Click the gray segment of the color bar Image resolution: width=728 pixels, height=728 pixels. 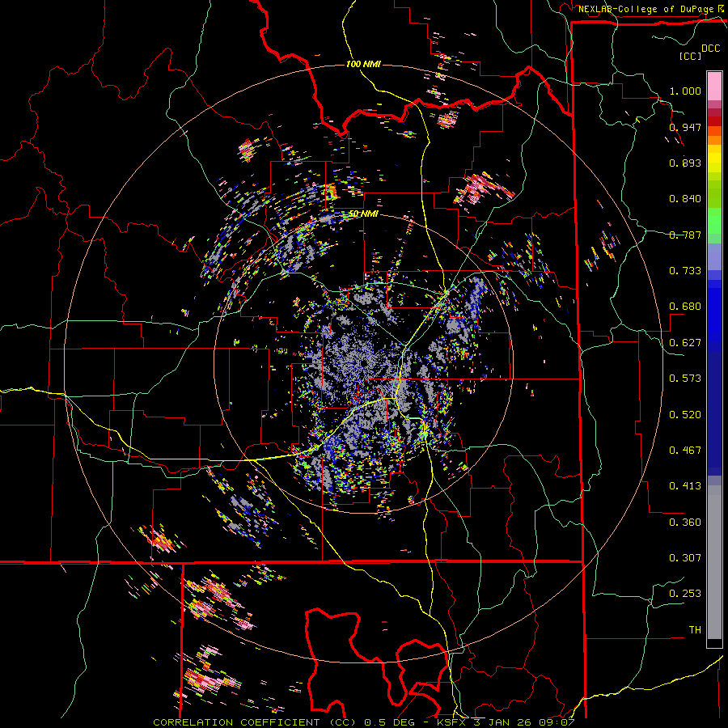[x=714, y=562]
